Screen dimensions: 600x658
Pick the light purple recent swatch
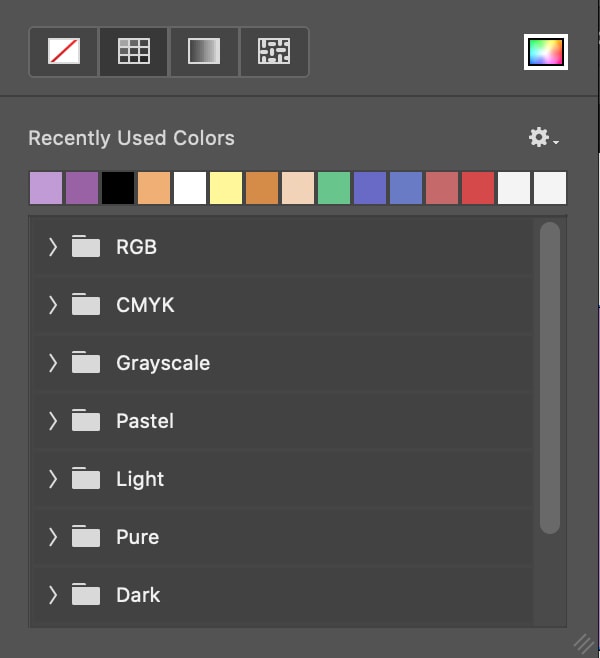pyautogui.click(x=46, y=188)
